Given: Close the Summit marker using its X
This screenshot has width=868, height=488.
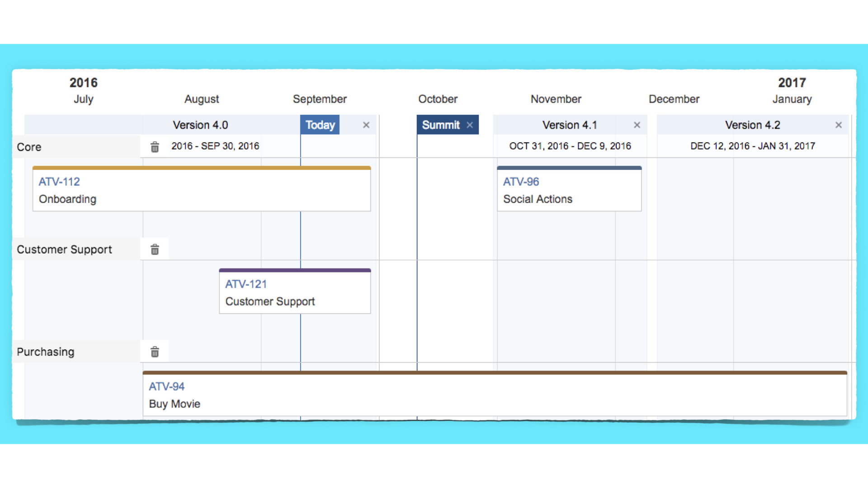Looking at the screenshot, I should (470, 125).
